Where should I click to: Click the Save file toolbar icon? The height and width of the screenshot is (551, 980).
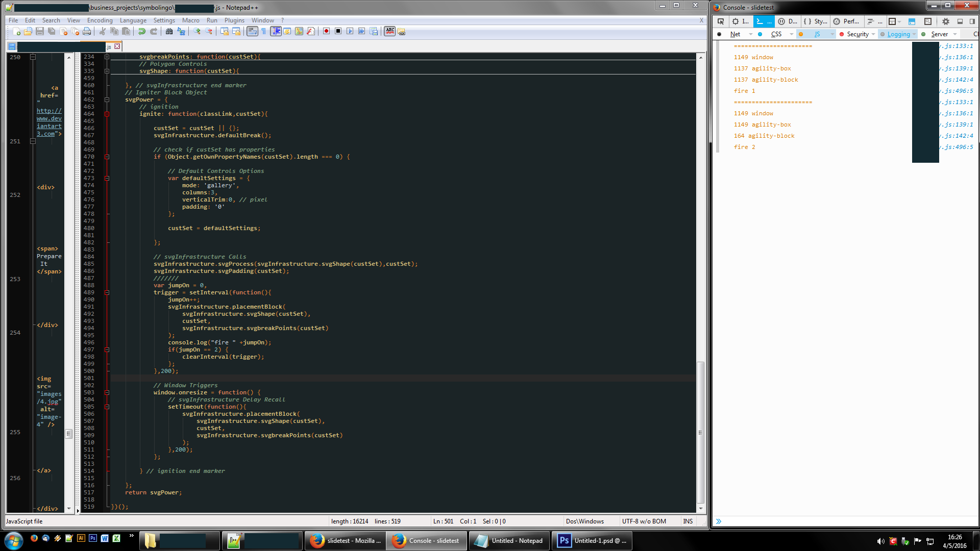[x=40, y=32]
